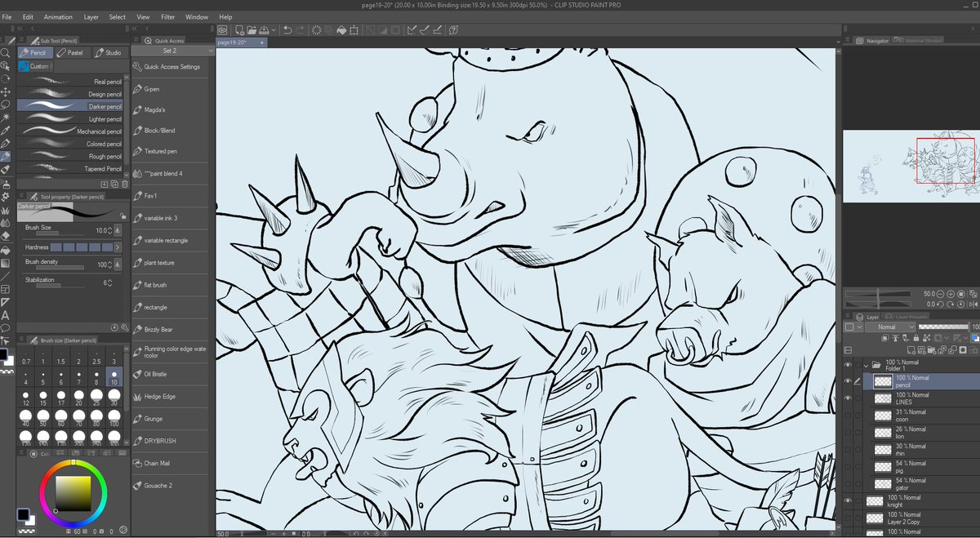
Task: Show the coon layer visibility box
Action: pos(848,416)
